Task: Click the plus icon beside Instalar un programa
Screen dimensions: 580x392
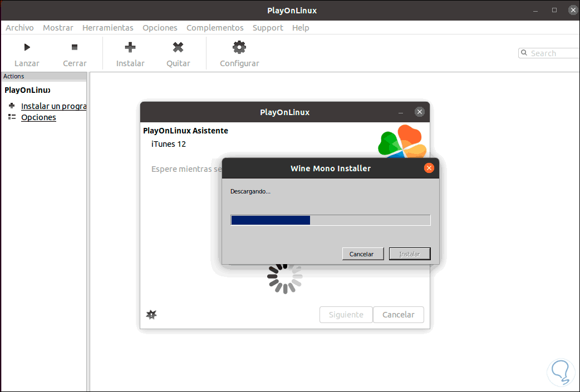Action: click(12, 106)
